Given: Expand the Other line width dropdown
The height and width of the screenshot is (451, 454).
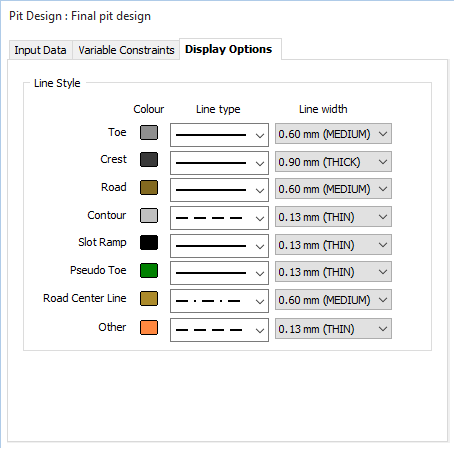Looking at the screenshot, I should (333, 329).
